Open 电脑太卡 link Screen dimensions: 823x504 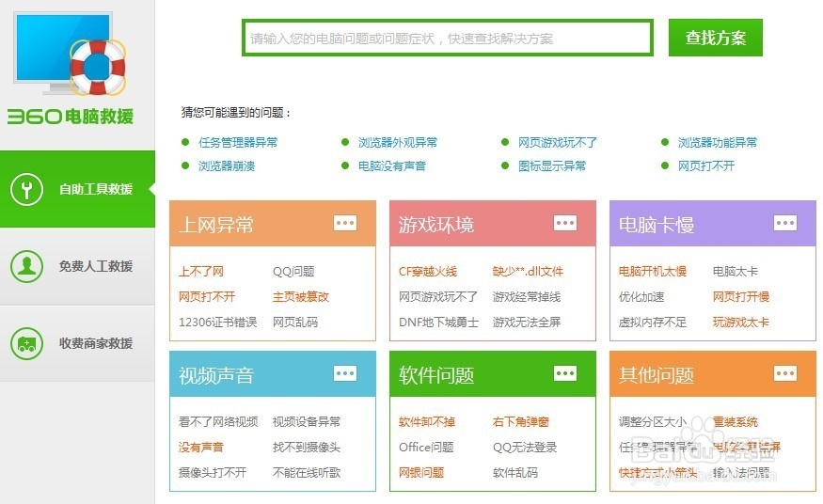[736, 272]
